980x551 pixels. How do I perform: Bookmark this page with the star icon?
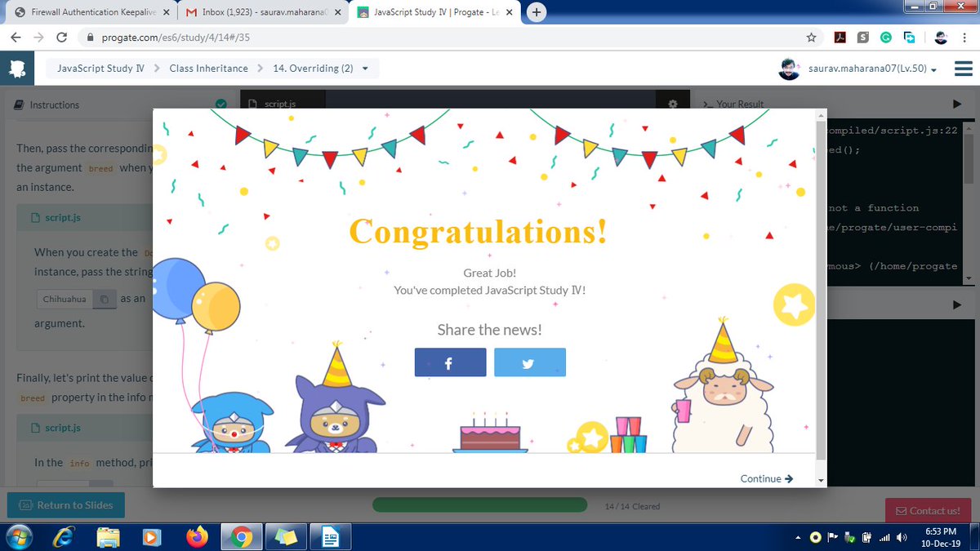pos(811,37)
